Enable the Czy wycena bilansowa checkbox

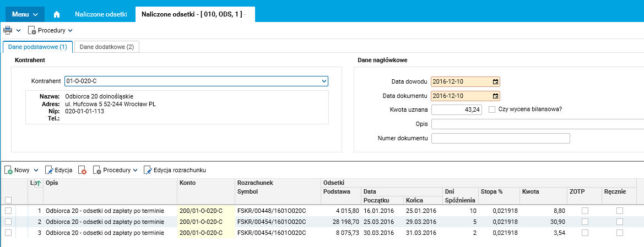(x=492, y=109)
